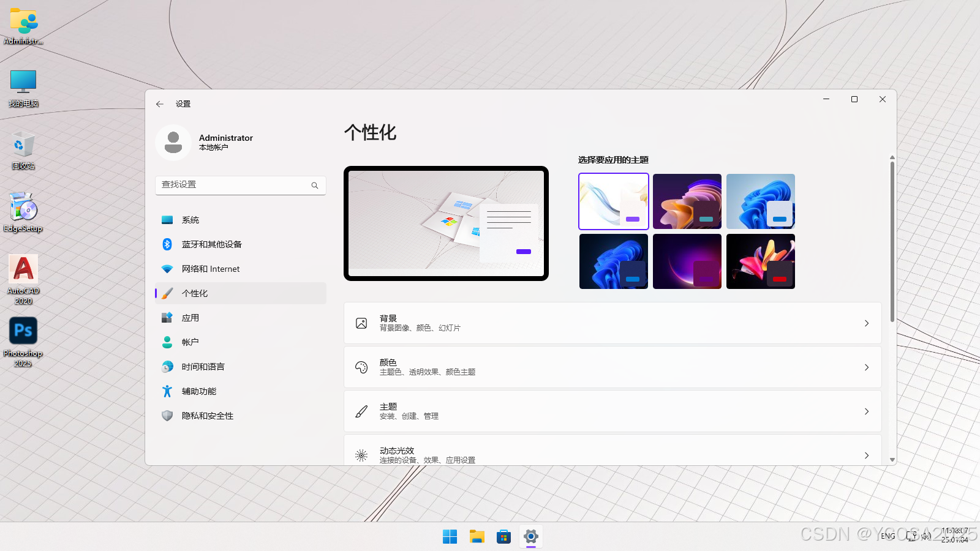Go to 隐私和安全性 settings

pyautogui.click(x=241, y=416)
